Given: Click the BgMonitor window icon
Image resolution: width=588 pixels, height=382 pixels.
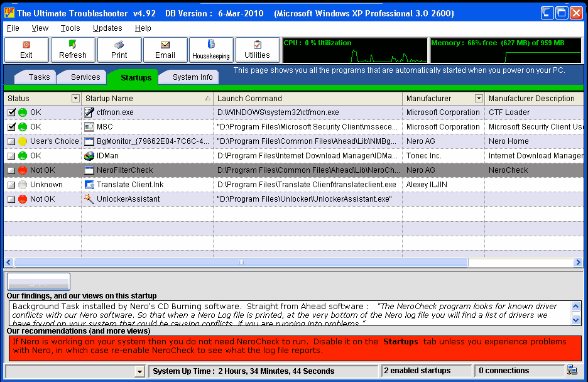Looking at the screenshot, I should [x=89, y=141].
